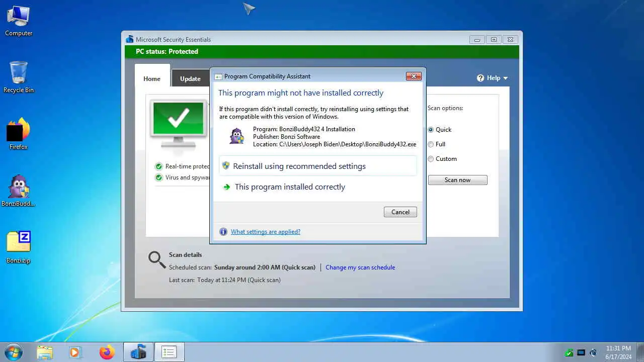This screenshot has width=644, height=362.
Task: Select the Bonzi.zip archive on desktop
Action: point(19,247)
